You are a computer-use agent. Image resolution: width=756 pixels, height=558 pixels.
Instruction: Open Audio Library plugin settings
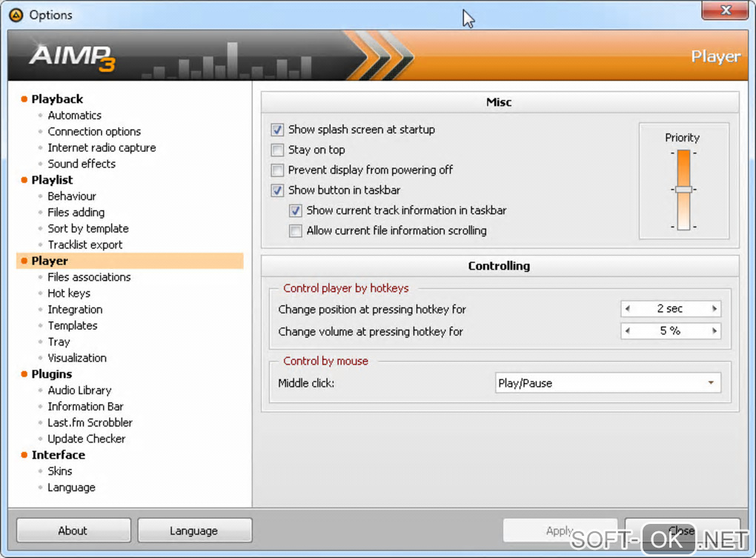(79, 391)
